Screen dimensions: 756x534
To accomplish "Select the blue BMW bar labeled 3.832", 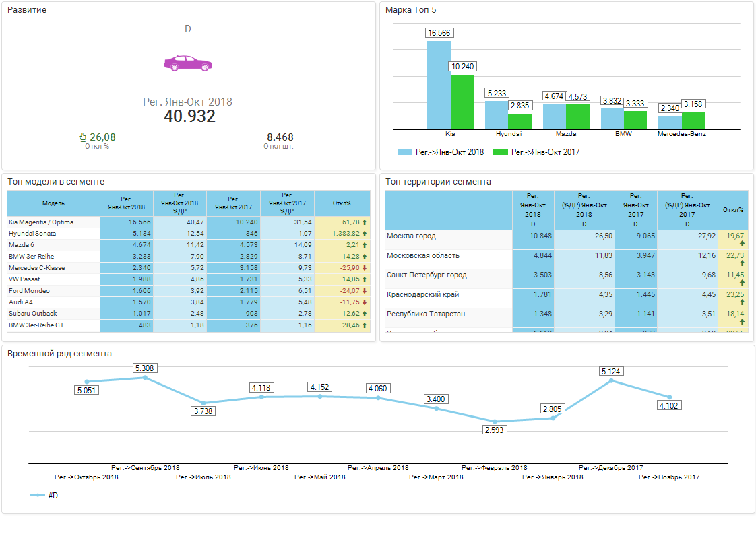I will [612, 119].
